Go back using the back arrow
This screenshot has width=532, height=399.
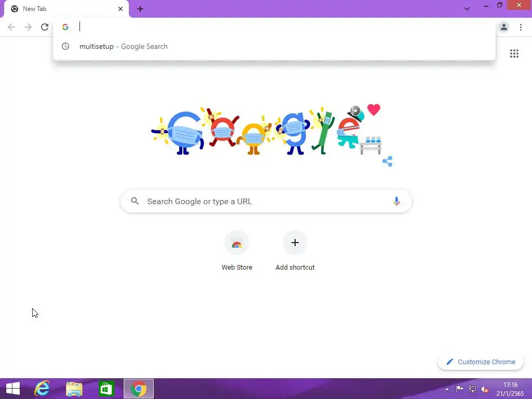point(11,27)
